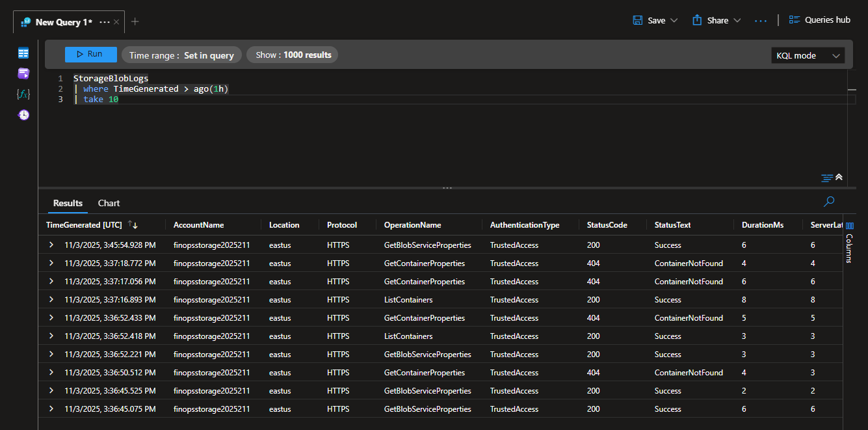Screen dimensions: 868x430
Task: Expand the Save dropdown arrow
Action: pyautogui.click(x=674, y=20)
